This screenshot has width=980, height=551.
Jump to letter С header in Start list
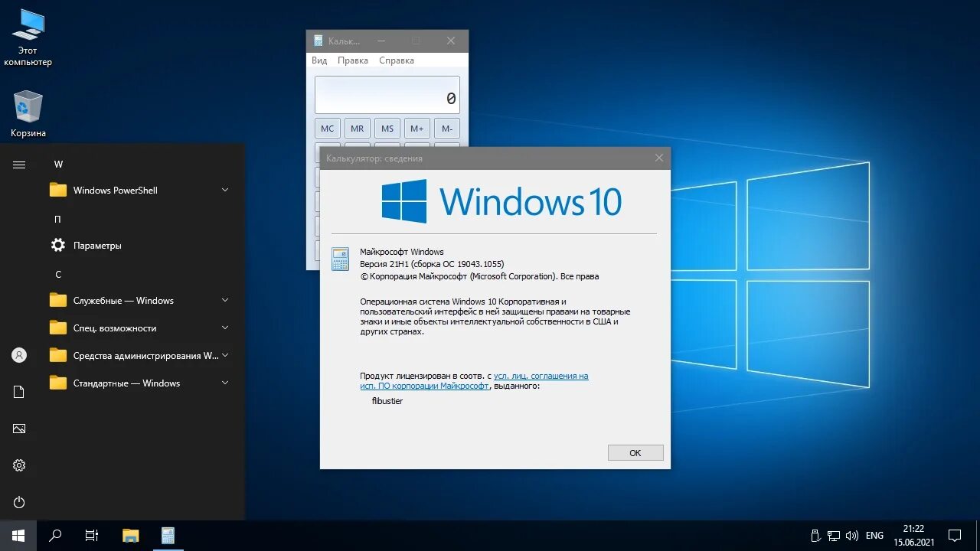point(58,274)
